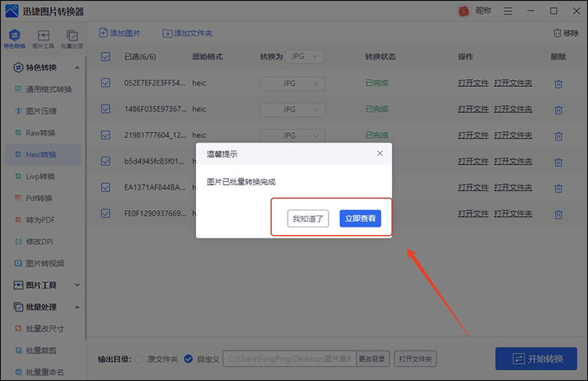Viewport: 588px width, 381px height.
Task: Click 打开文件 for b5d4945fc83f01 row
Action: tap(474, 161)
